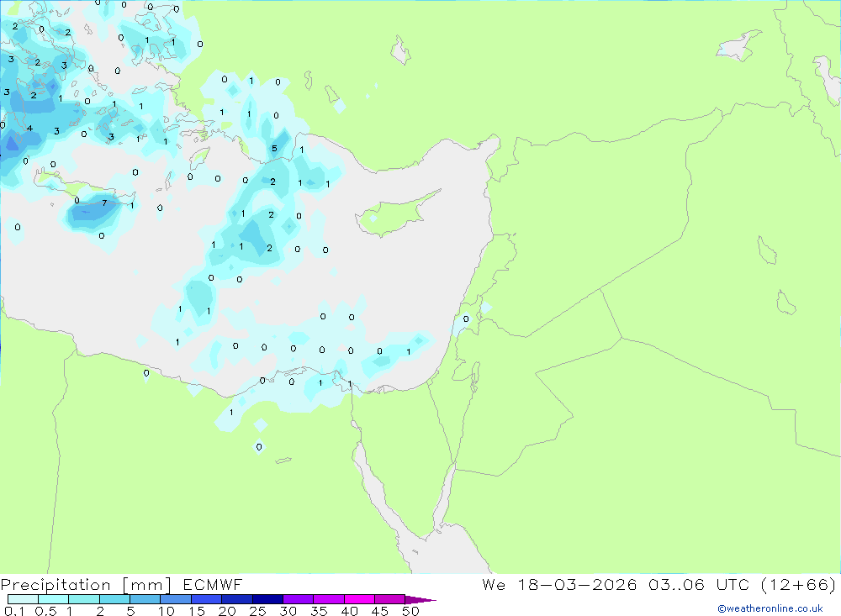Click the legend label "0.5"
The height and width of the screenshot is (616, 841).
pos(45,611)
